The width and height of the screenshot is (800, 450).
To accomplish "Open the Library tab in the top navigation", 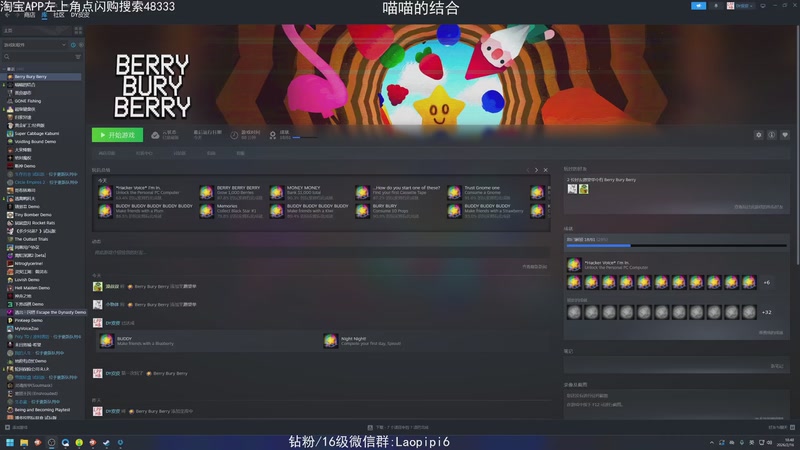I will pyautogui.click(x=44, y=15).
